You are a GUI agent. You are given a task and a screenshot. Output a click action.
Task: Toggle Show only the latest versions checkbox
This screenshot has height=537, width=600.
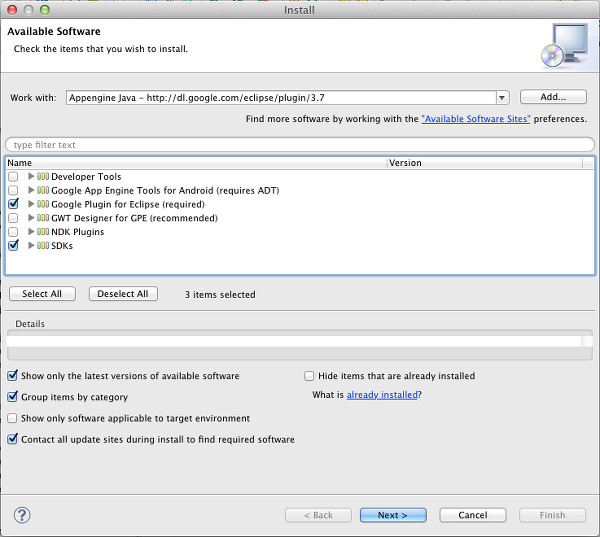tap(13, 375)
